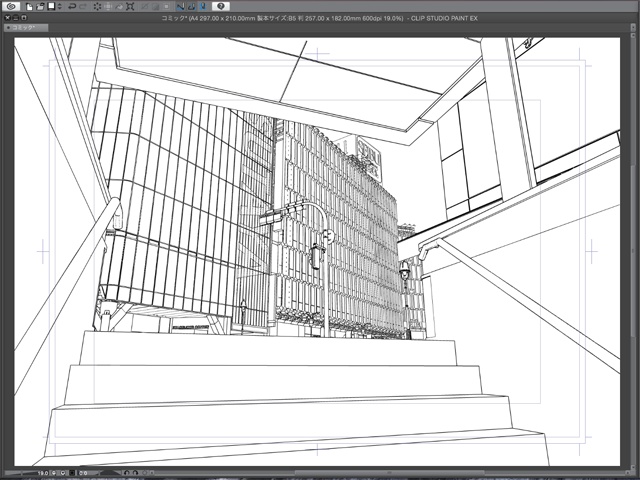Viewport: 640px width, 480px height.
Task: Reset canvas rotation icon in status bar
Action: pyautogui.click(x=144, y=473)
